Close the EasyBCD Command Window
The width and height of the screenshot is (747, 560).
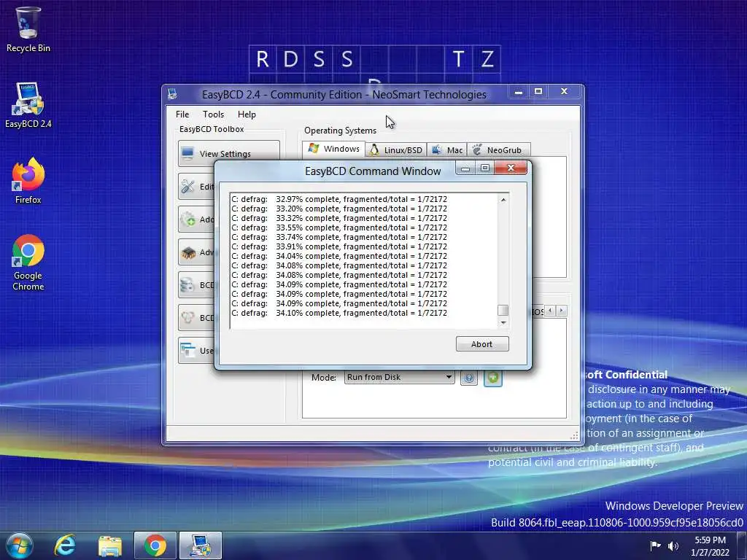511,168
